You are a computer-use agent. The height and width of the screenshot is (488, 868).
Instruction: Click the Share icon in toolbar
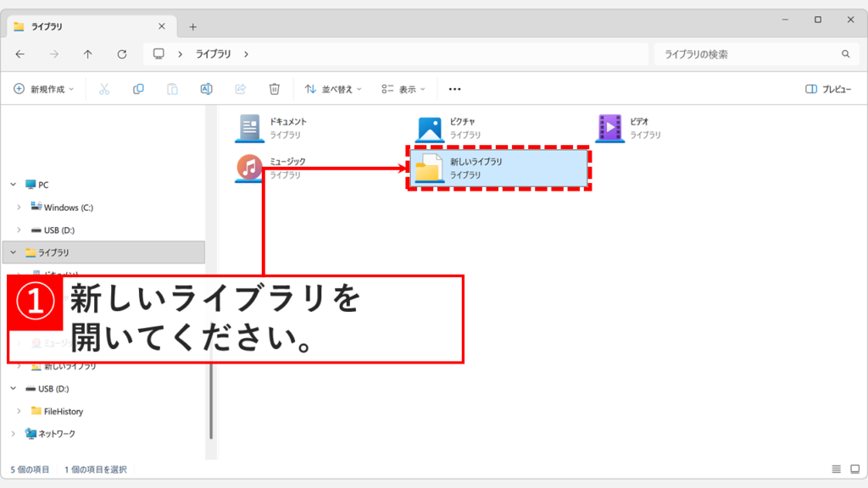(240, 89)
